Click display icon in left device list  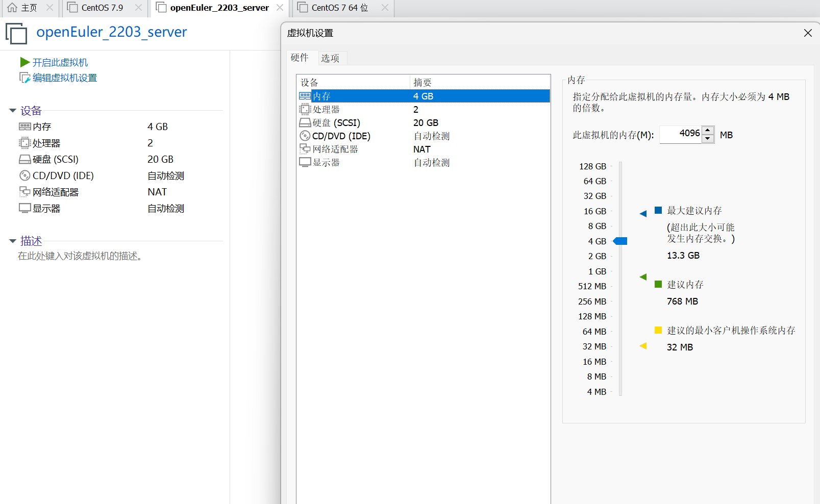coord(24,208)
